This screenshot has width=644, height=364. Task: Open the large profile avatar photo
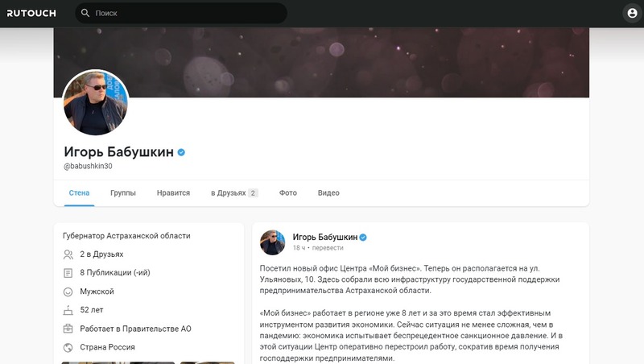click(x=95, y=102)
